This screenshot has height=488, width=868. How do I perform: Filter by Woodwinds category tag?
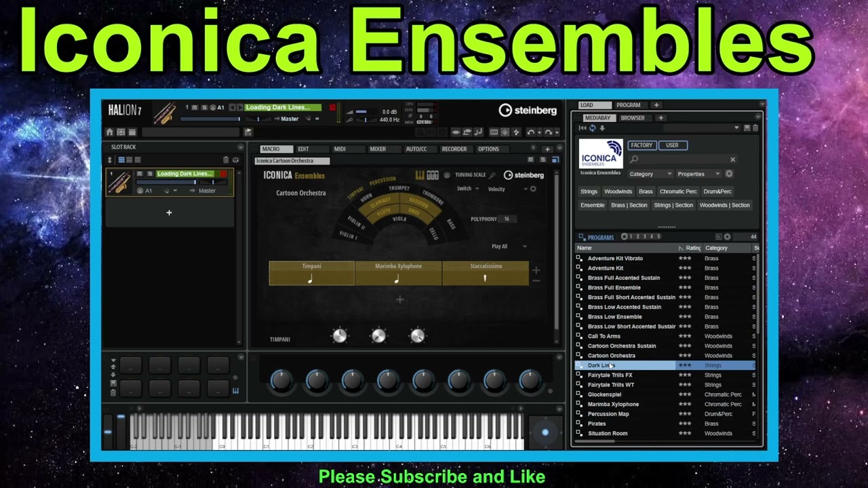(618, 192)
